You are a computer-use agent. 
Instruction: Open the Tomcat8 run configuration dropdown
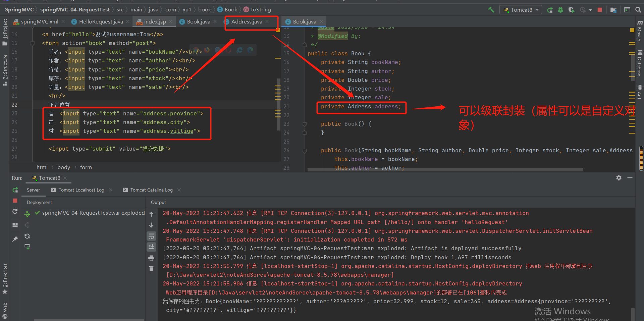pyautogui.click(x=521, y=10)
